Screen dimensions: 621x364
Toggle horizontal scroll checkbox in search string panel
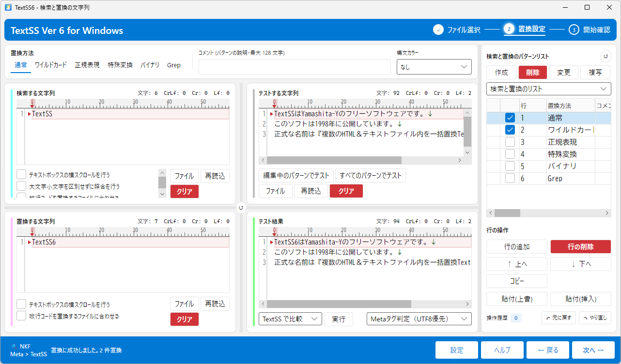21,174
